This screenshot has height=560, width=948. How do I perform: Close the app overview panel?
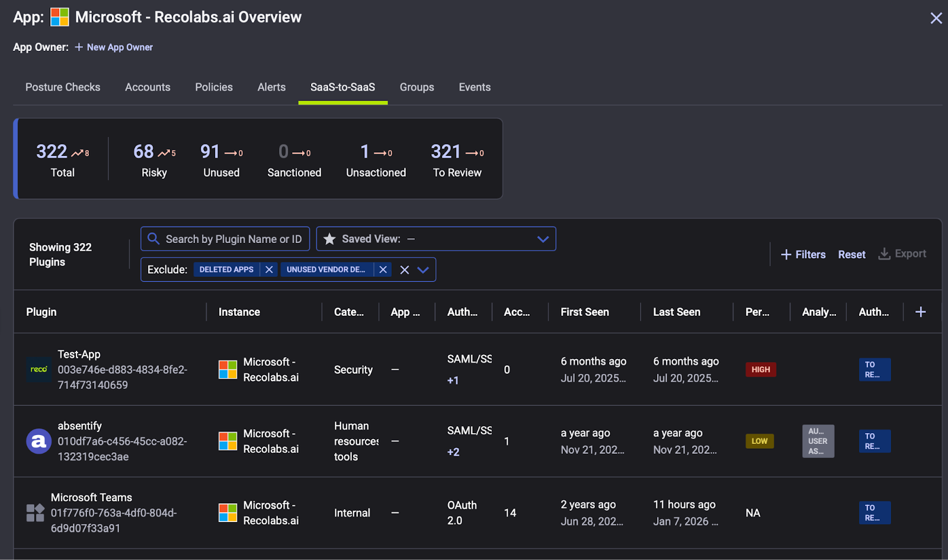[x=936, y=18]
